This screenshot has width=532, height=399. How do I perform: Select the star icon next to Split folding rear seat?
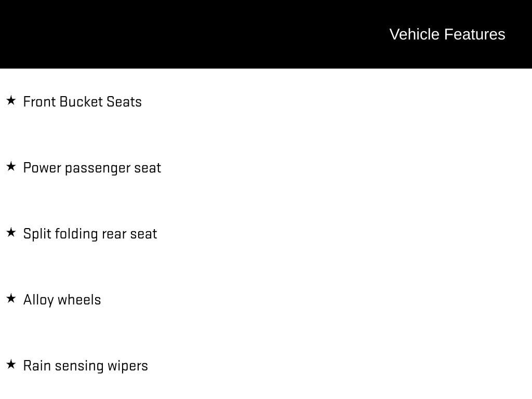(11, 232)
